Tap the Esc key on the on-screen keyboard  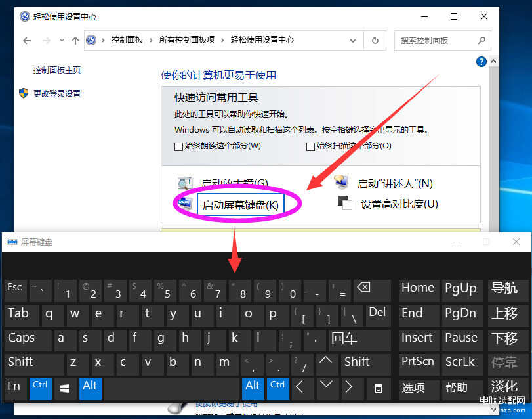16,291
